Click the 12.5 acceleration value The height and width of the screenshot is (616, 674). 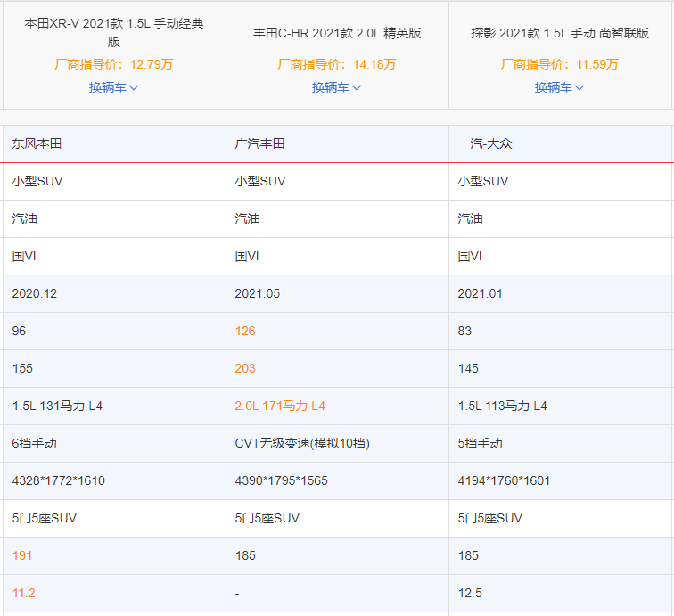[470, 593]
